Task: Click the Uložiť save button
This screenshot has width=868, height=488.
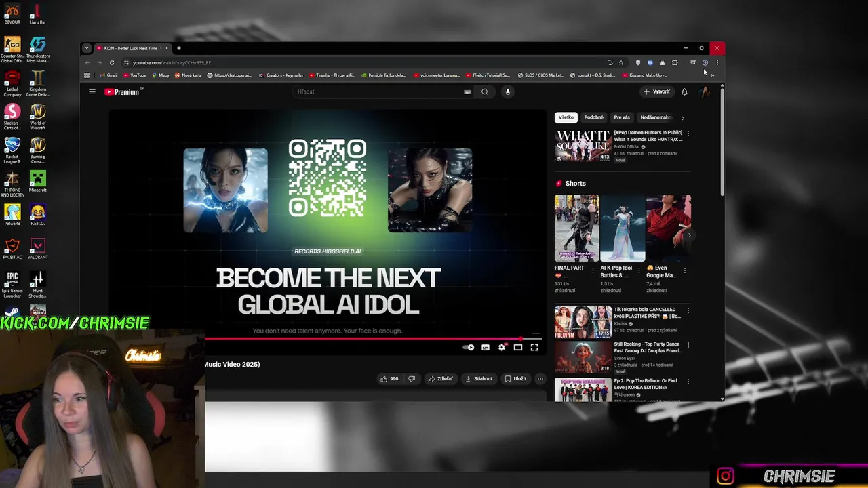Action: point(515,379)
